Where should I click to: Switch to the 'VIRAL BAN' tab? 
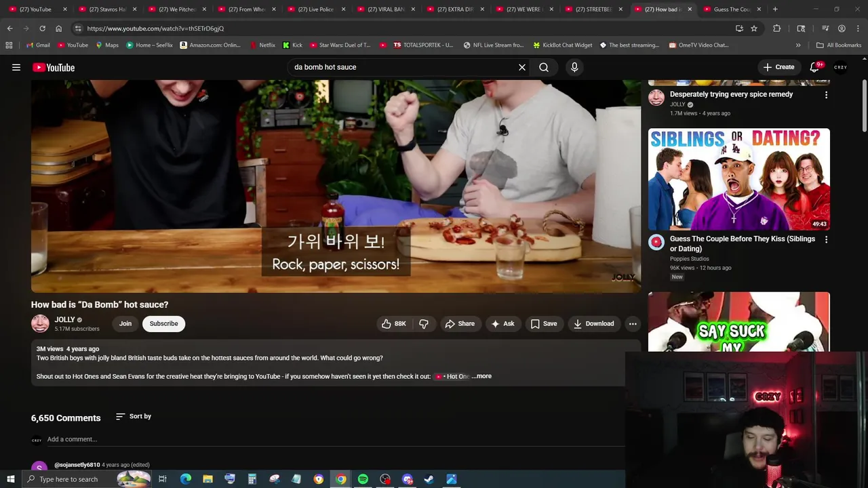click(x=387, y=9)
